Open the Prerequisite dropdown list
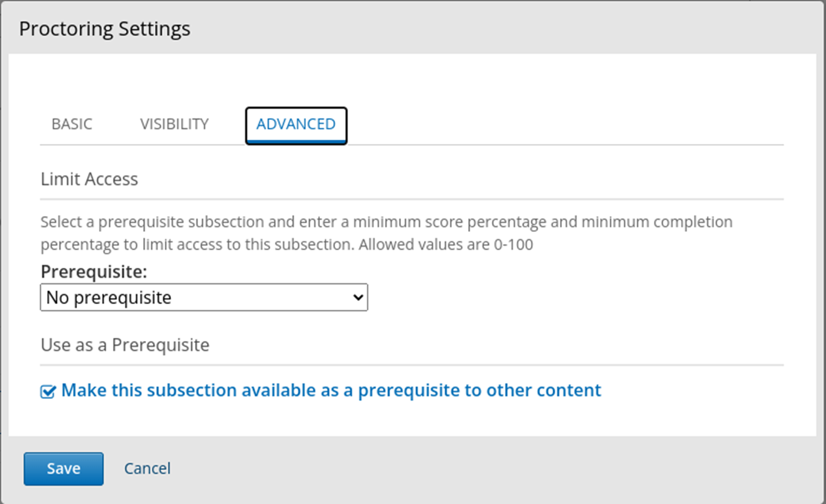Image resolution: width=826 pixels, height=504 pixels. tap(204, 298)
